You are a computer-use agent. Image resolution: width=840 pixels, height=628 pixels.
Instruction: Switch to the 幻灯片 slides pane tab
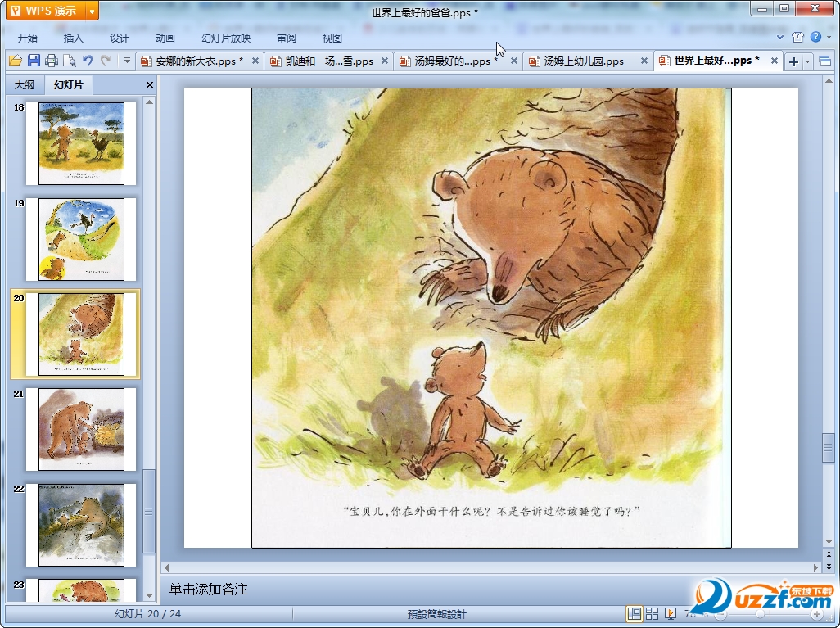click(x=69, y=84)
